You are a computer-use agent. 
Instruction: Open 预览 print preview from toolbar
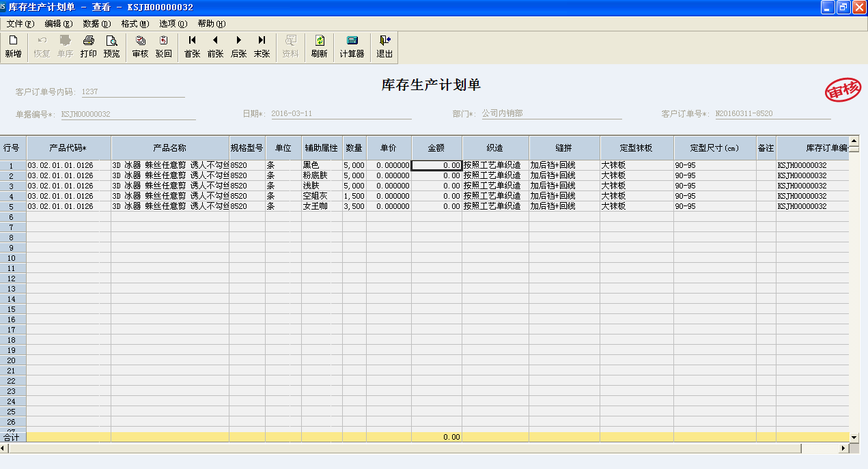(x=111, y=47)
